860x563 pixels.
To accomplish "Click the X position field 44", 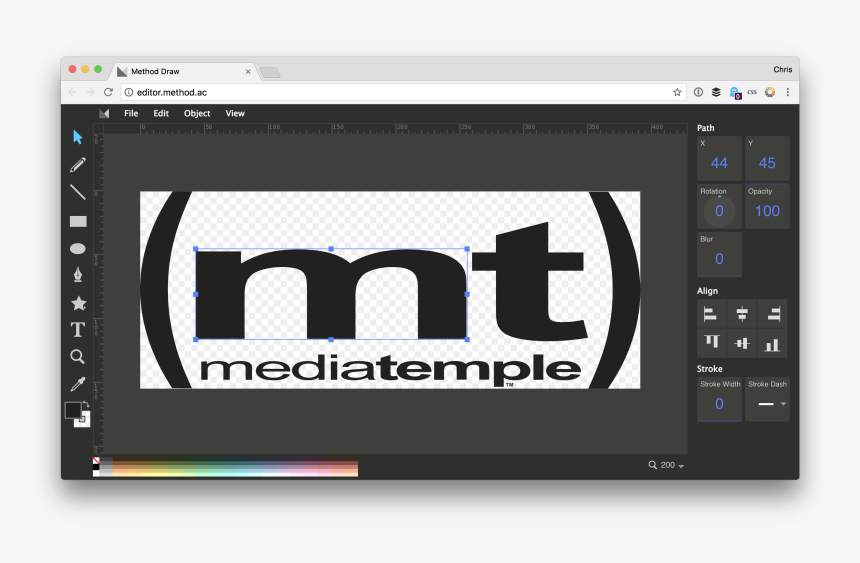I will 719,159.
